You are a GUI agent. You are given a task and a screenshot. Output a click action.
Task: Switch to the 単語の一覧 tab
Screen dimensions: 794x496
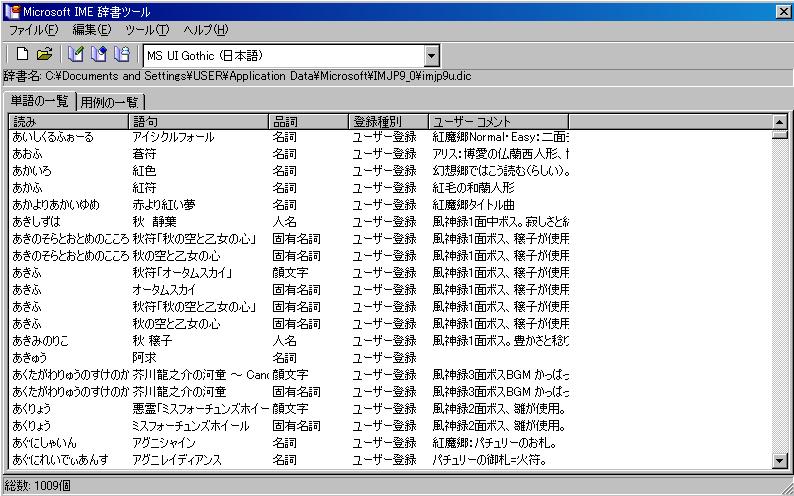point(39,101)
